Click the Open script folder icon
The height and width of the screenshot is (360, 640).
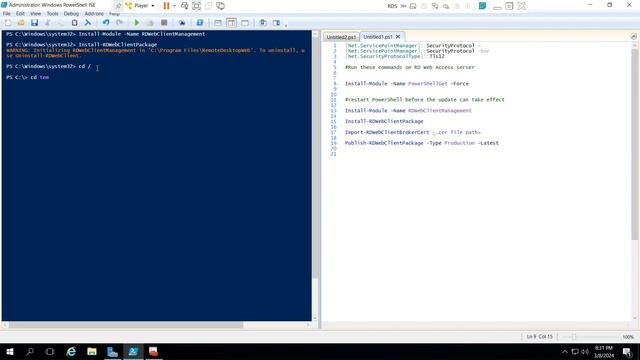tap(21, 23)
